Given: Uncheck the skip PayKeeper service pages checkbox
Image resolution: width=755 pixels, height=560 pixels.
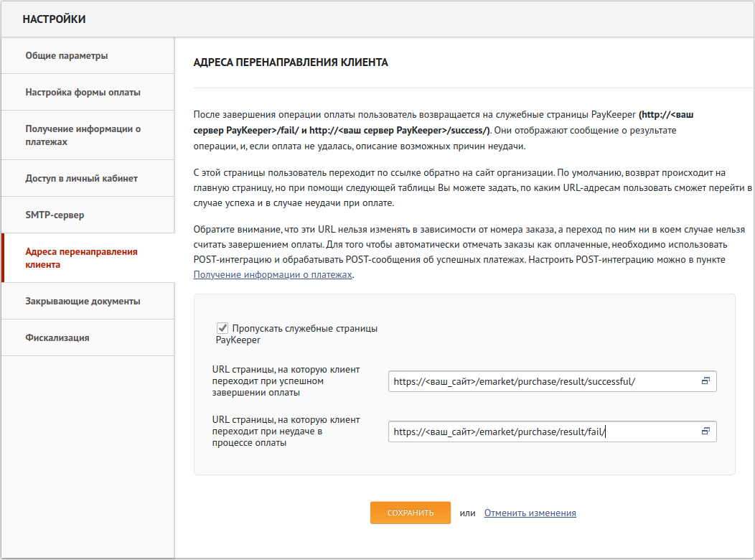Looking at the screenshot, I should pyautogui.click(x=222, y=328).
